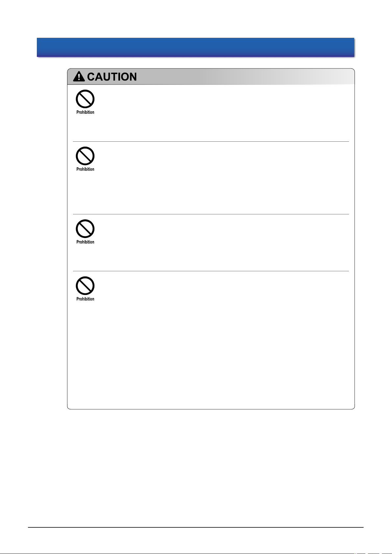
Task: Click the first Prohibition circle icon
Action: (85, 99)
